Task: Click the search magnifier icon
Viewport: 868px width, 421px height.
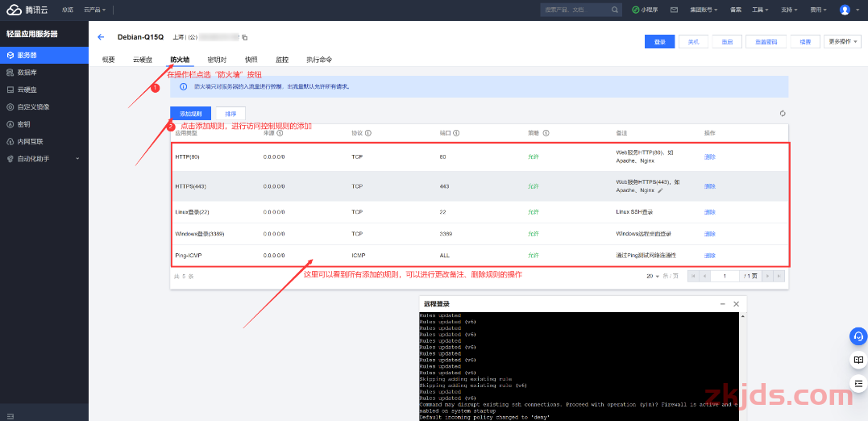Action: tap(614, 10)
